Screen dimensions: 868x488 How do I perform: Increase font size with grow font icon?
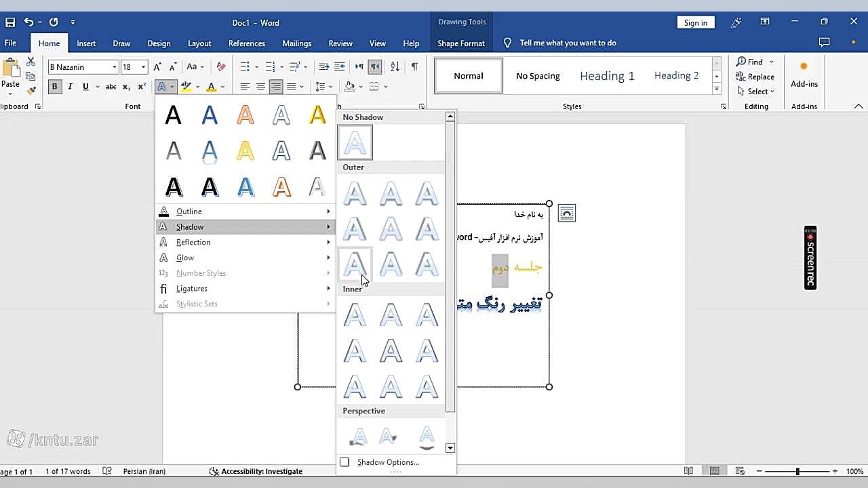point(157,66)
